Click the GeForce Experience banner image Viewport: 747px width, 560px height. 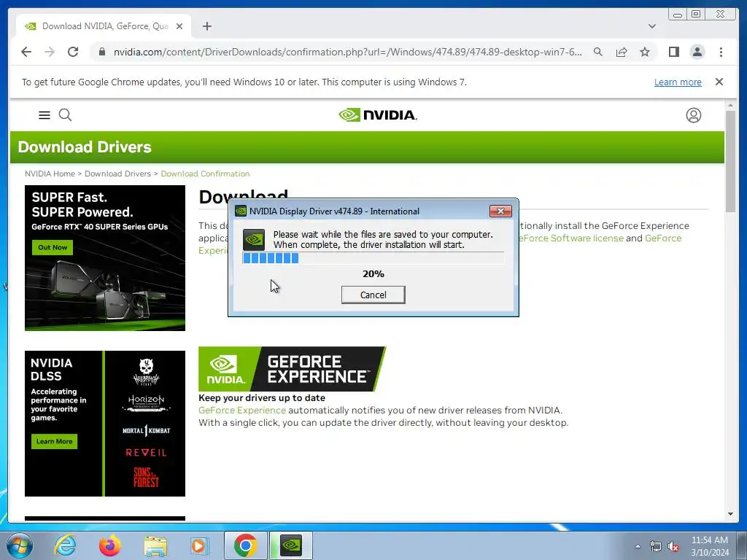[292, 369]
